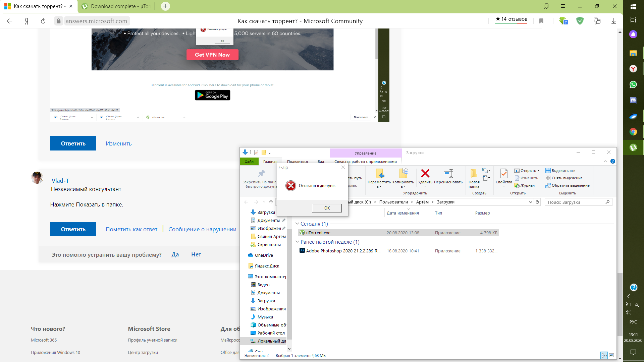Click browser back arrow button
The image size is (644, 362).
coord(9,21)
